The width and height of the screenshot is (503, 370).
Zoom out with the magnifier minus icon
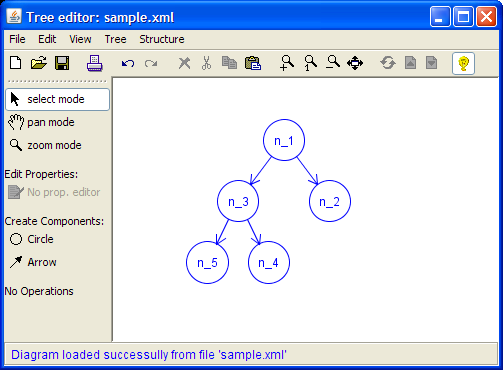[x=333, y=62]
